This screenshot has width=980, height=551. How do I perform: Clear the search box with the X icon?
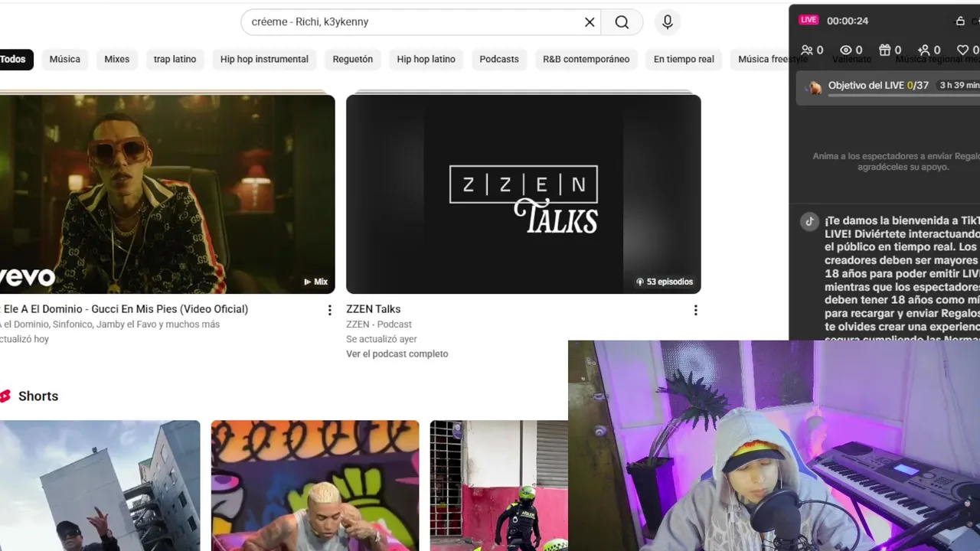pos(590,22)
